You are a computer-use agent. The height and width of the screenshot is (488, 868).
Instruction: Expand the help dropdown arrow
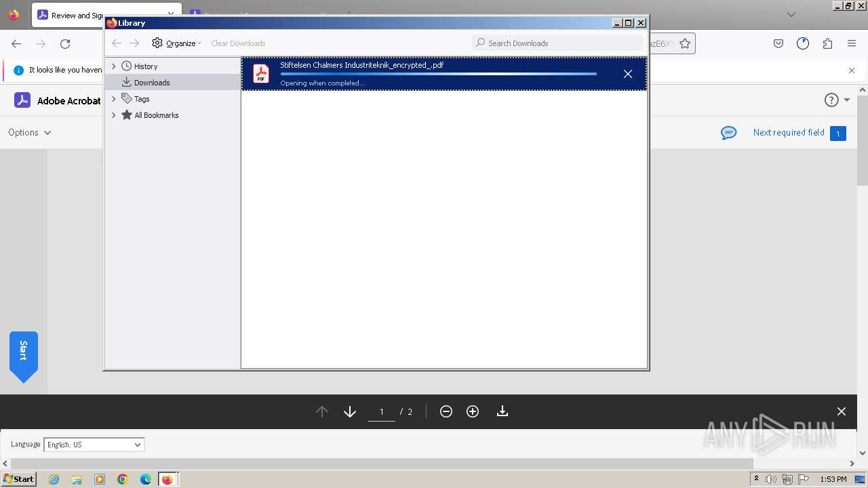(847, 100)
